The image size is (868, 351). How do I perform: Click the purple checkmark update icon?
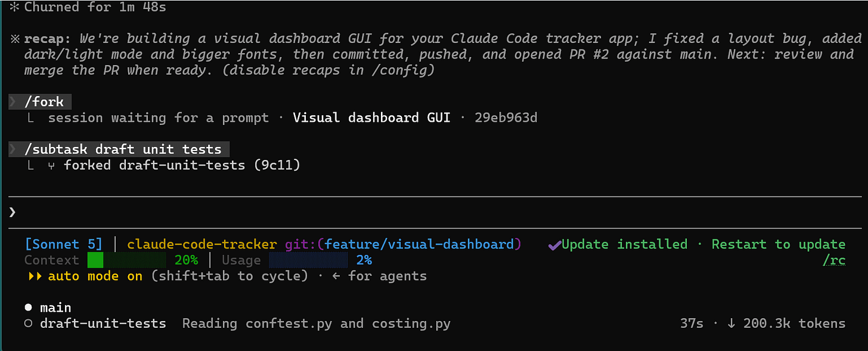[x=554, y=245]
